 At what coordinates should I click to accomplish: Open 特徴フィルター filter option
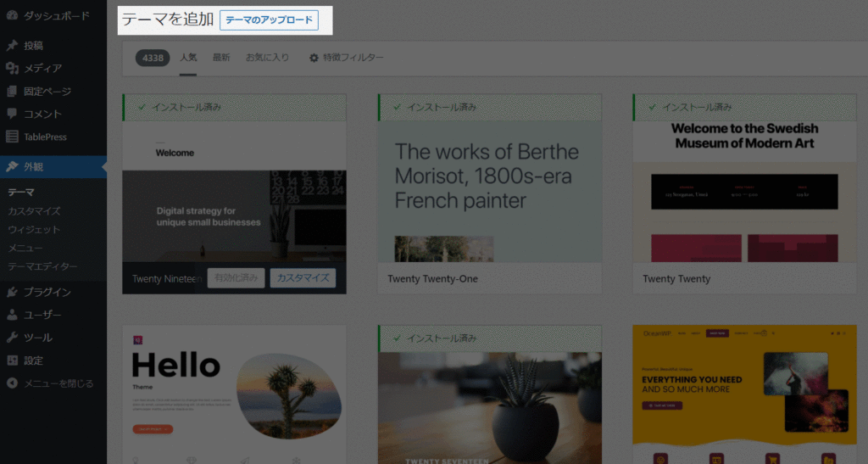click(347, 58)
